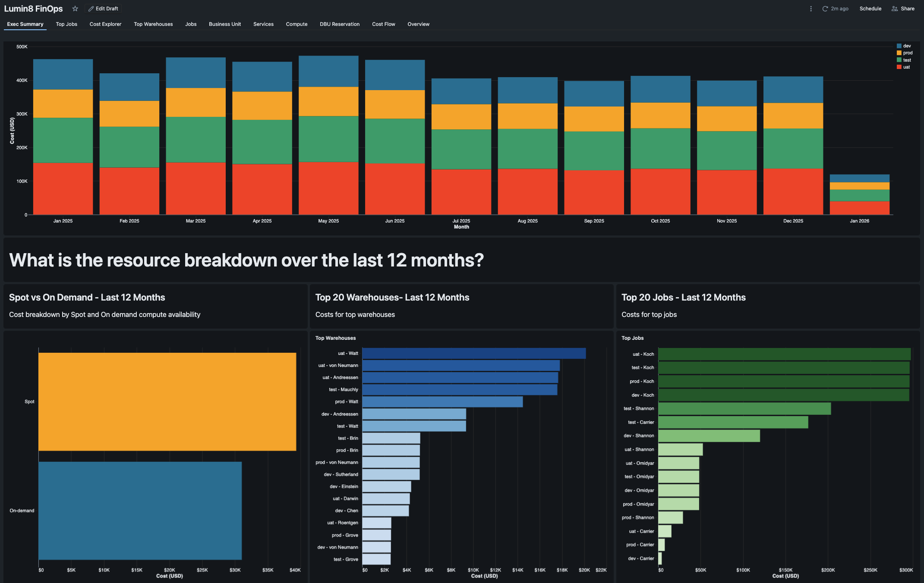Open the Business Unit tab
The image size is (924, 583).
(224, 24)
